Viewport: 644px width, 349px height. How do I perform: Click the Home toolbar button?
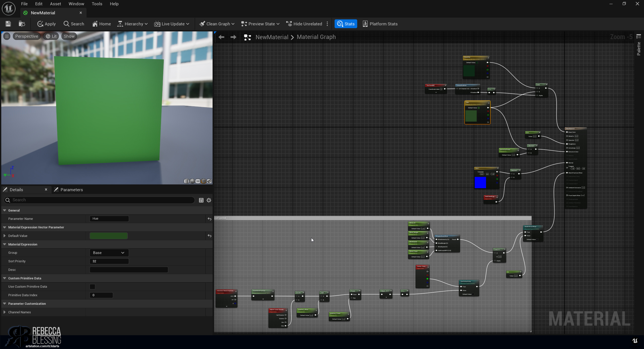coord(102,24)
